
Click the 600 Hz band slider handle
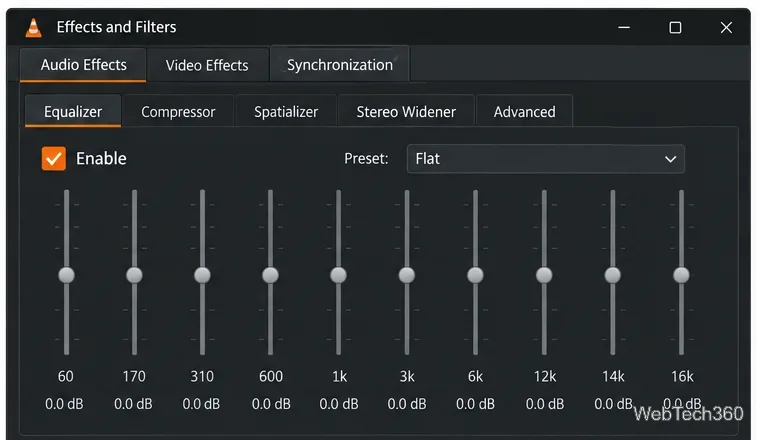tap(270, 275)
